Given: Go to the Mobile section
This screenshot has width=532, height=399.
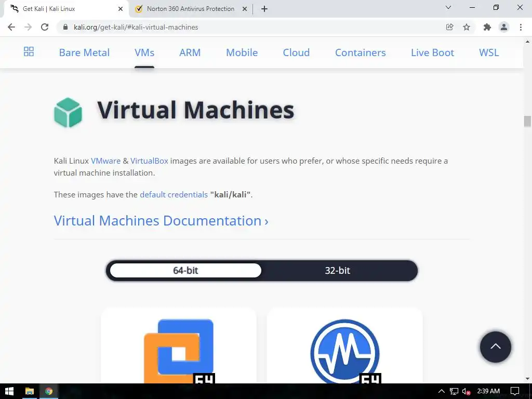Looking at the screenshot, I should [242, 52].
